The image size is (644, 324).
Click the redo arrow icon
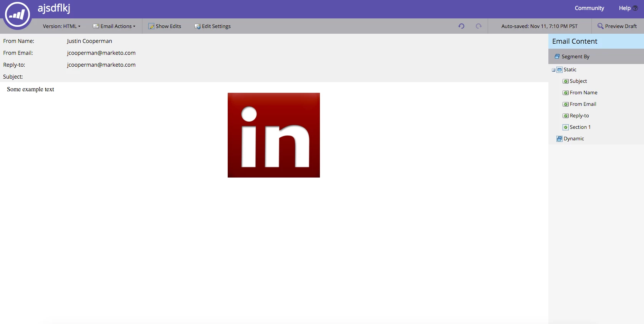click(478, 26)
